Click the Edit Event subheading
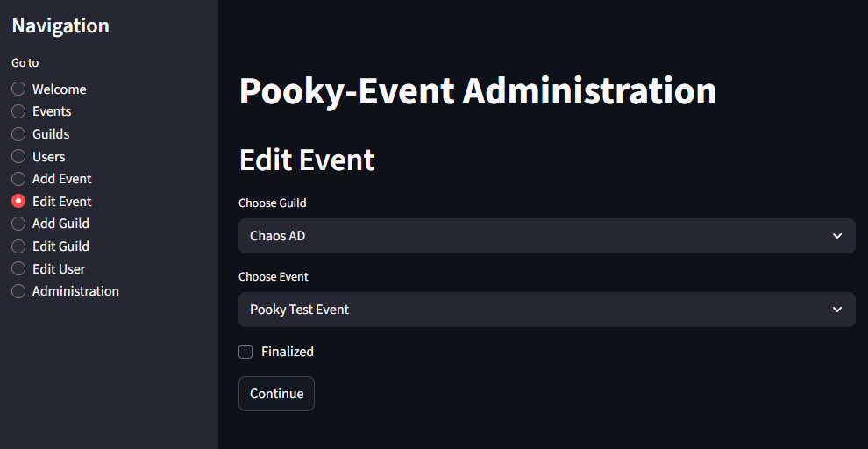This screenshot has width=868, height=449. (x=307, y=160)
